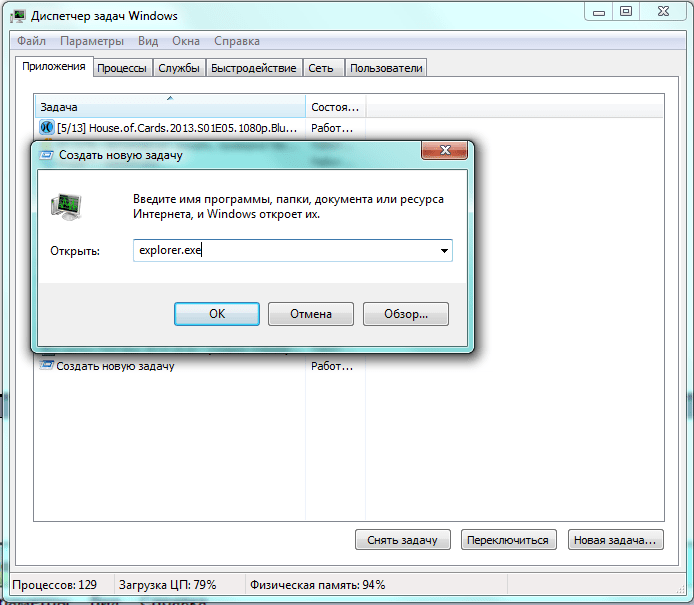Open the 'Вид' menu

[x=148, y=41]
